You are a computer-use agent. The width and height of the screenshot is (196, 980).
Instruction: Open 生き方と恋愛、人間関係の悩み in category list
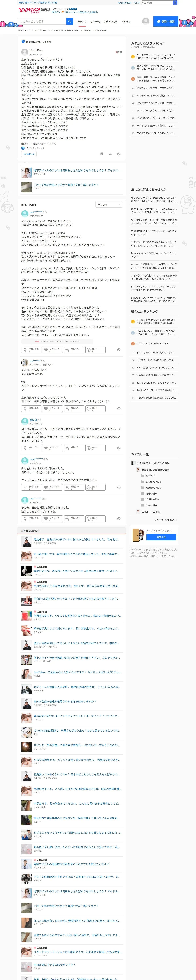tap(153, 463)
